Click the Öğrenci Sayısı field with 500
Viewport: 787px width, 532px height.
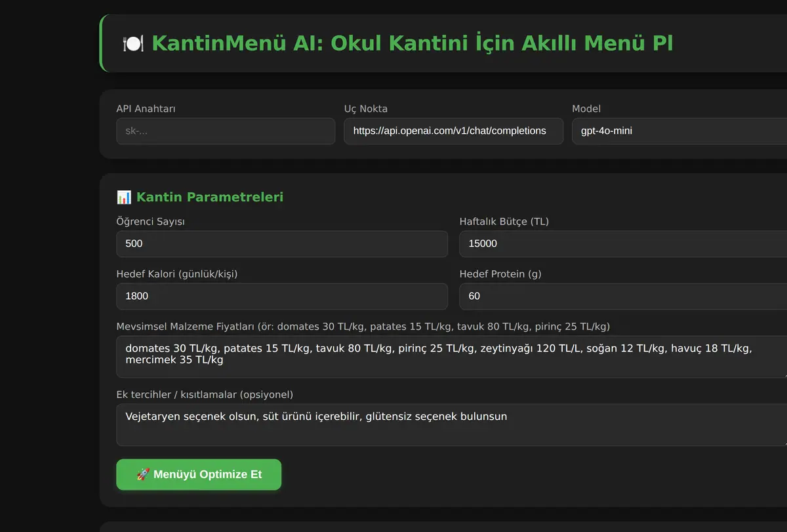point(282,244)
